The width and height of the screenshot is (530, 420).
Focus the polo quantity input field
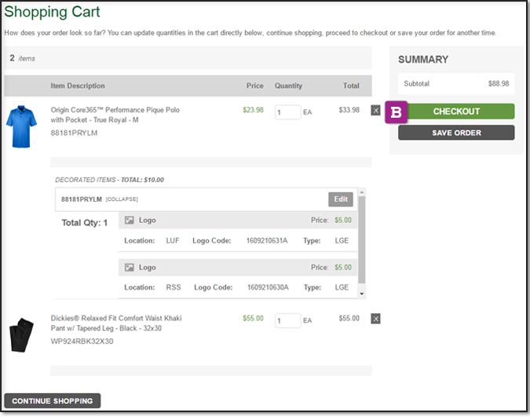coord(287,112)
